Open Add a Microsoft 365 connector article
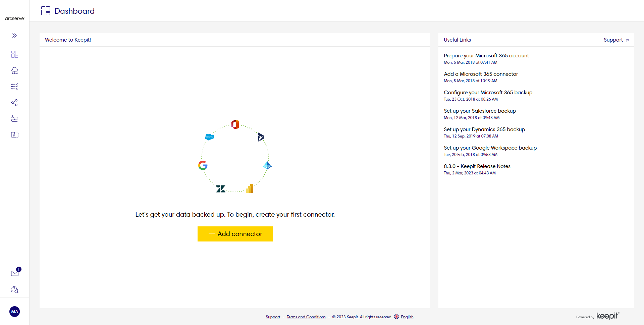 tap(481, 74)
